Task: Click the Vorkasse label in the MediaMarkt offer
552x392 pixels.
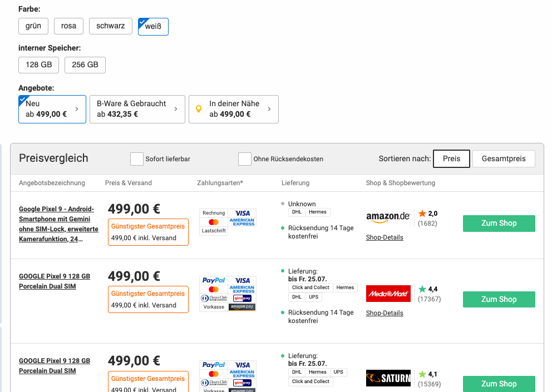Action: 214,307
